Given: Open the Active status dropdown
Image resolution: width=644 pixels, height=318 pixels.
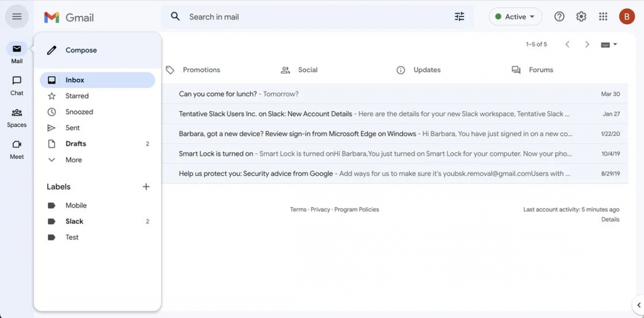Looking at the screenshot, I should tap(515, 17).
